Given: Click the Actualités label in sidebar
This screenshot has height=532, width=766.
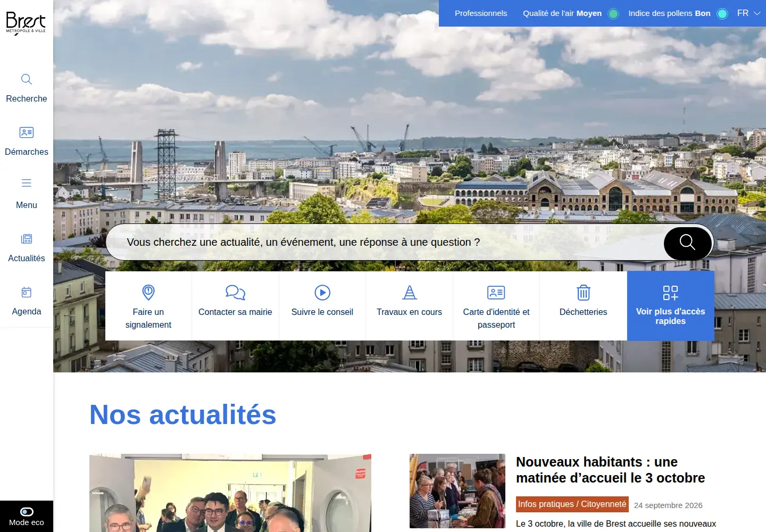Looking at the screenshot, I should pyautogui.click(x=27, y=258).
